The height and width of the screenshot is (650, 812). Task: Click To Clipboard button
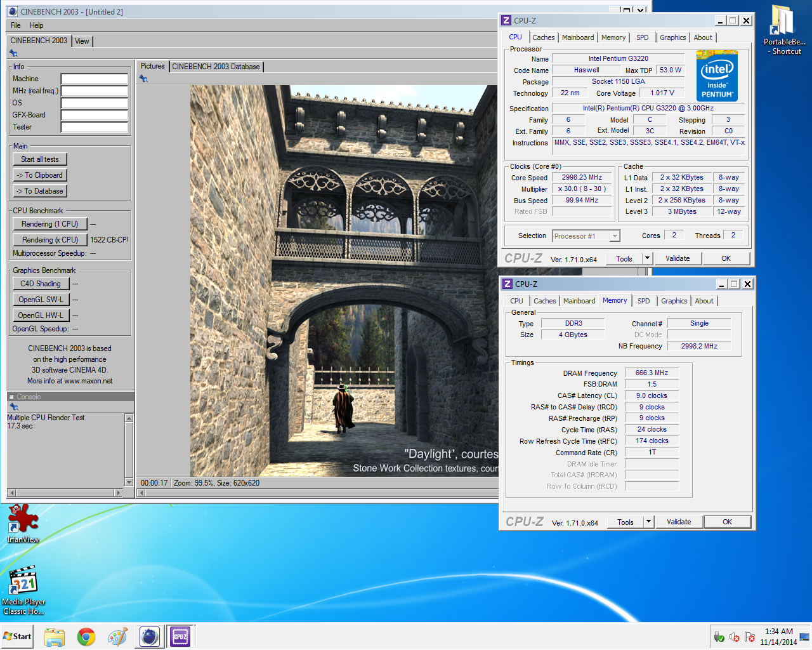(x=40, y=175)
